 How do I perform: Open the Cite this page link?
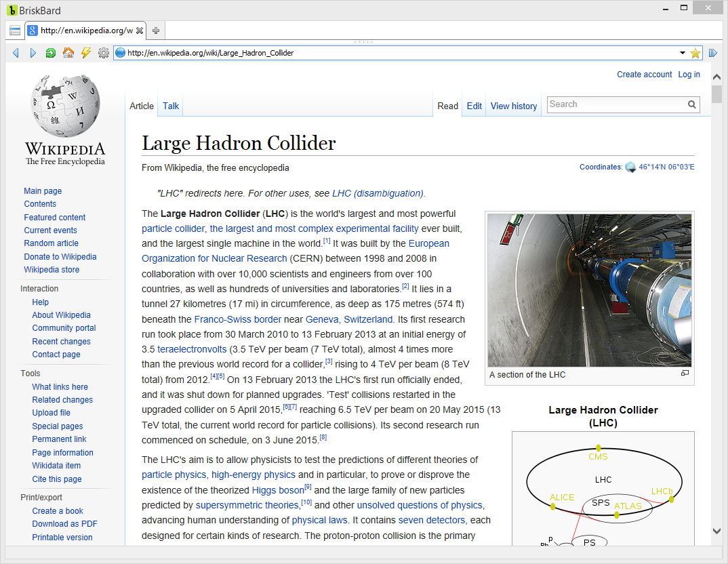tap(57, 479)
